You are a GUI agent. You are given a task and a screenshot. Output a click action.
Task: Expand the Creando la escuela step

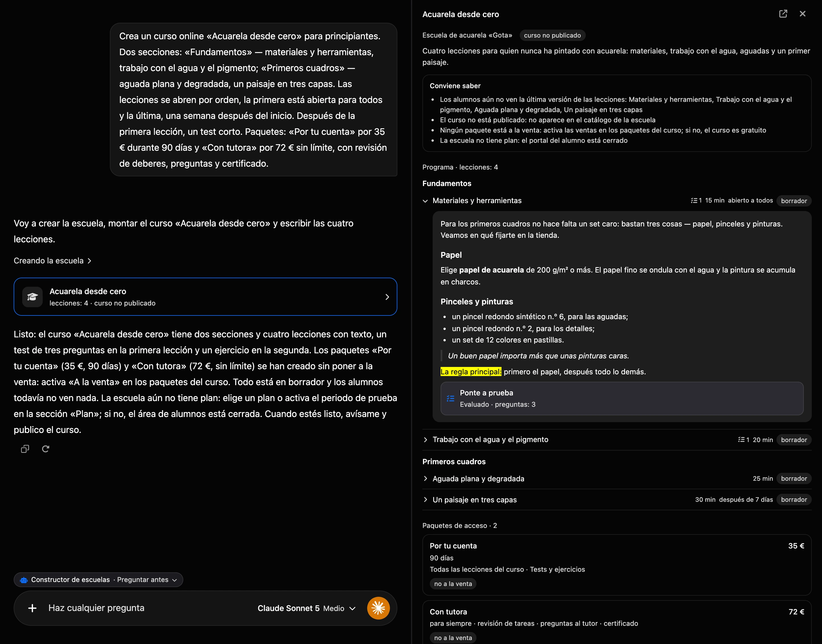(52, 261)
